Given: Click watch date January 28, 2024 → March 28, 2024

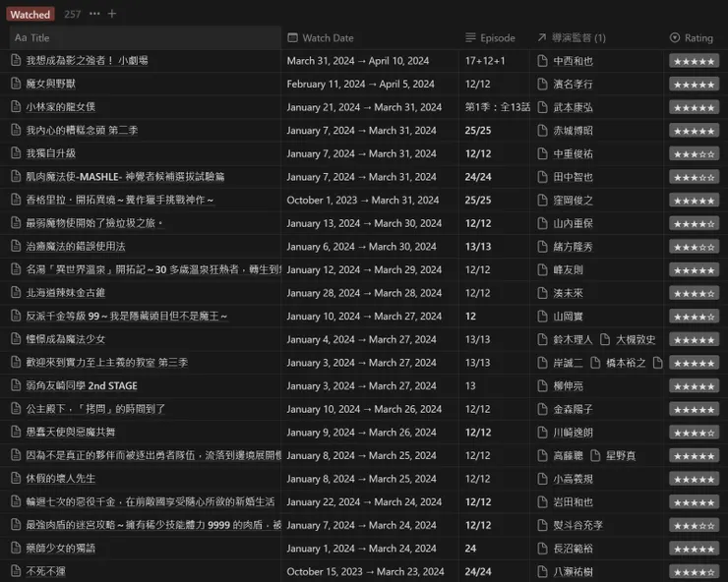Looking at the screenshot, I should tap(364, 293).
